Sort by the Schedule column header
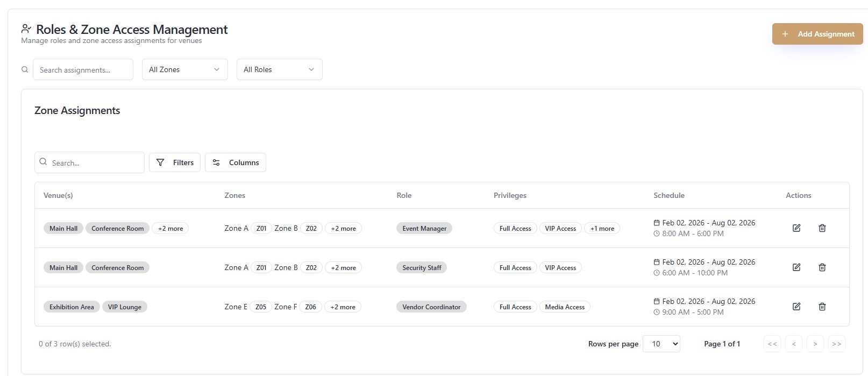The image size is (868, 376). pyautogui.click(x=669, y=195)
